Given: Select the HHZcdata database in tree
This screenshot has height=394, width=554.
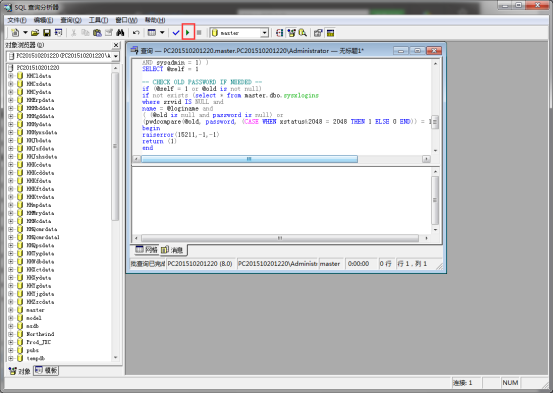Looking at the screenshot, I should (x=40, y=302).
